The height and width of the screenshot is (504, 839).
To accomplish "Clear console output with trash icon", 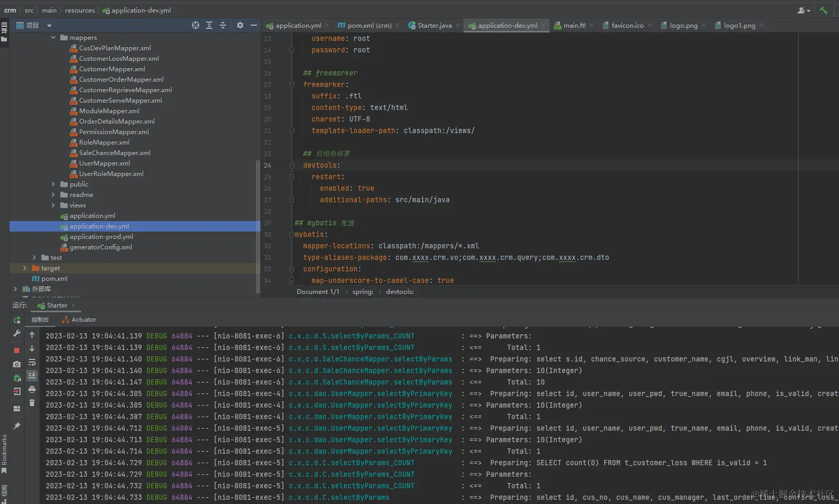I will pos(32,403).
